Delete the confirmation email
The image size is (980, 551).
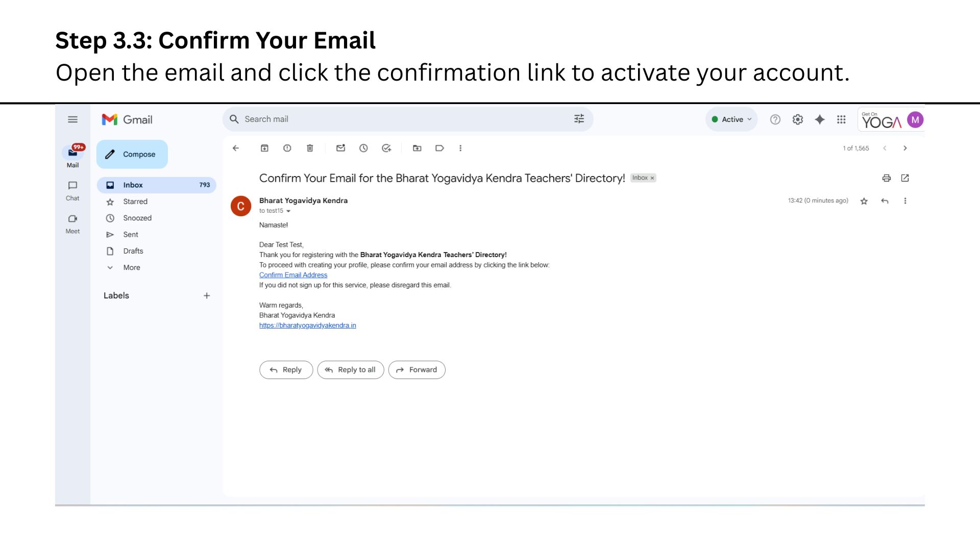(x=310, y=148)
